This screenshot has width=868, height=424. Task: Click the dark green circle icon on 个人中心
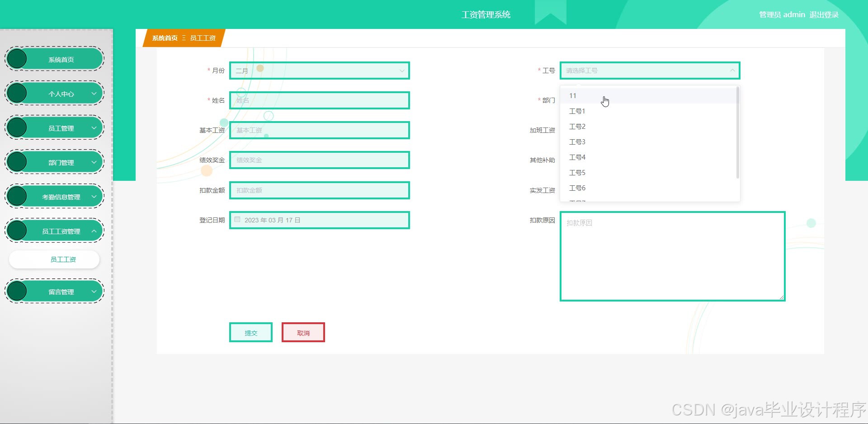coord(17,93)
